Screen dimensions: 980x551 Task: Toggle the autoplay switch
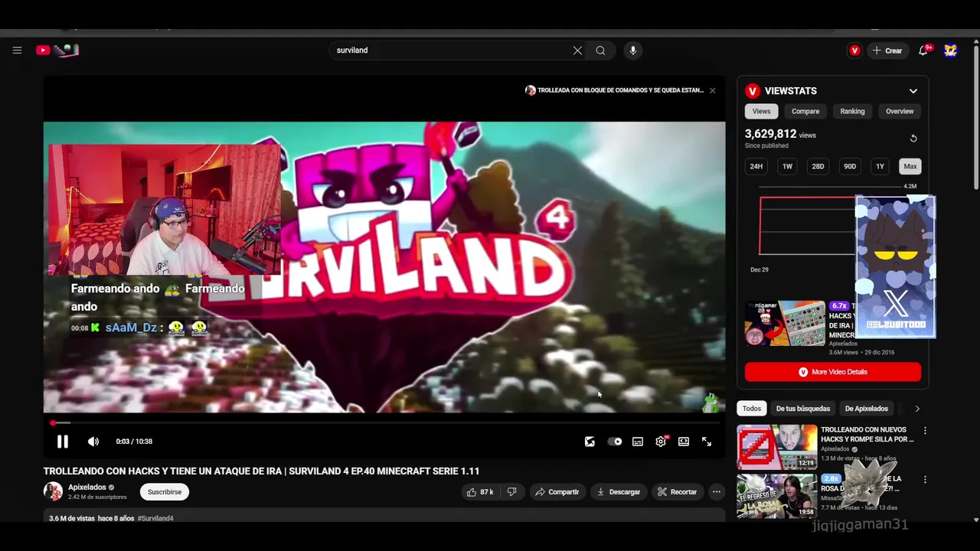(614, 442)
